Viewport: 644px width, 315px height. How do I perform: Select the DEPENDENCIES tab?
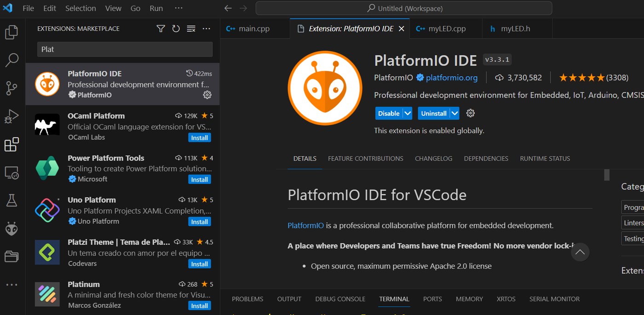tap(486, 158)
